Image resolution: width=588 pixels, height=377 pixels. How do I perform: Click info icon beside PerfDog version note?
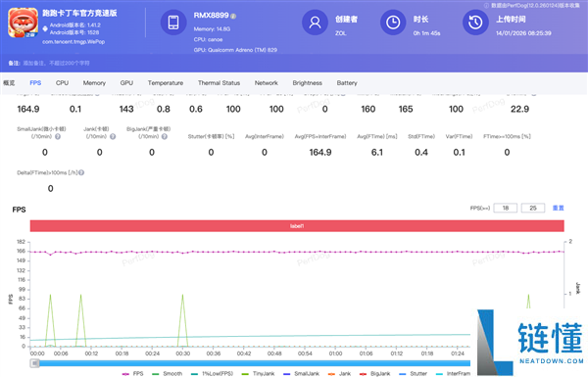point(486,5)
